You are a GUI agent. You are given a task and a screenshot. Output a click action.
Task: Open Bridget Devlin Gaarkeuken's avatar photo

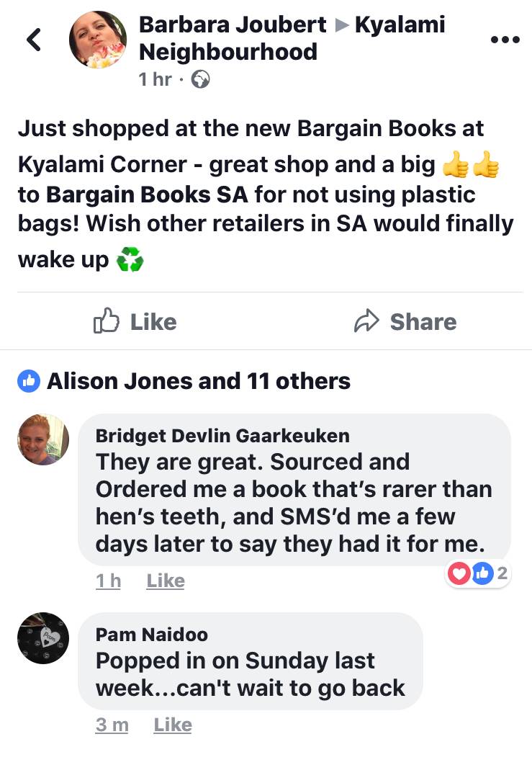pos(43,439)
